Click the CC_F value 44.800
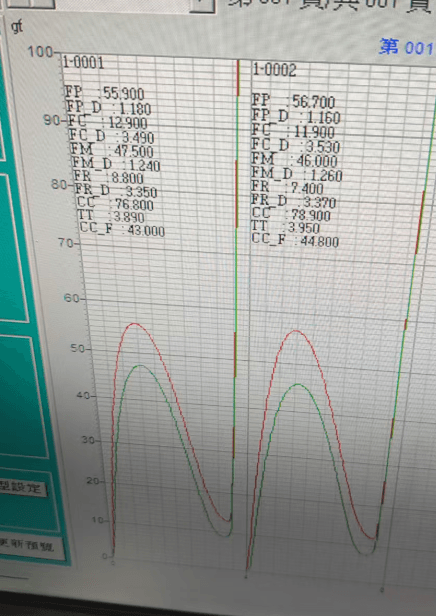The height and width of the screenshot is (616, 436). tap(320, 241)
